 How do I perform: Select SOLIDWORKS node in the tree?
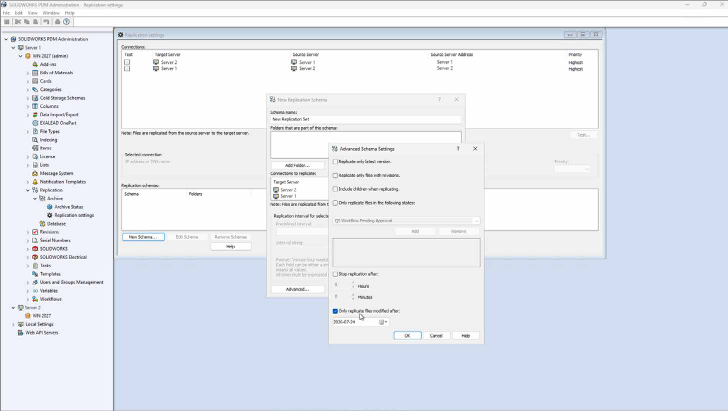point(53,249)
